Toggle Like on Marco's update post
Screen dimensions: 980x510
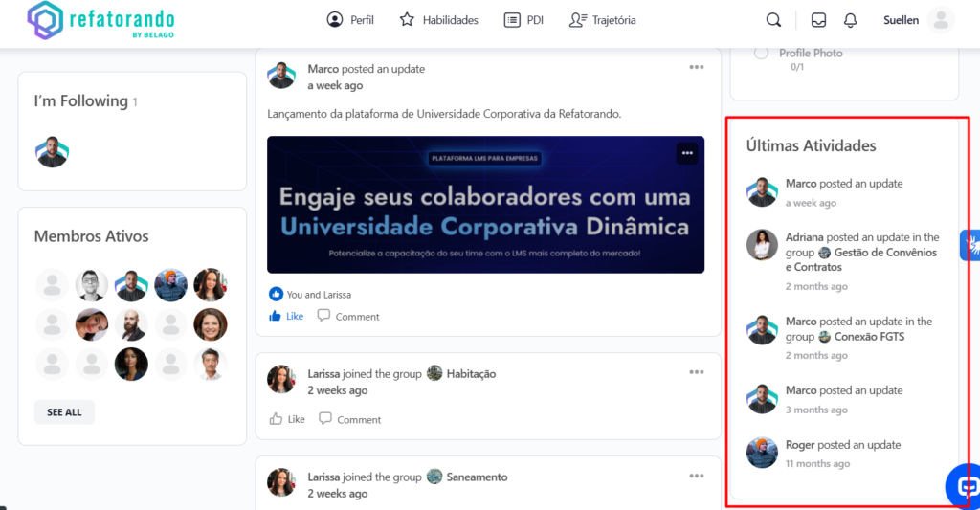(x=286, y=316)
